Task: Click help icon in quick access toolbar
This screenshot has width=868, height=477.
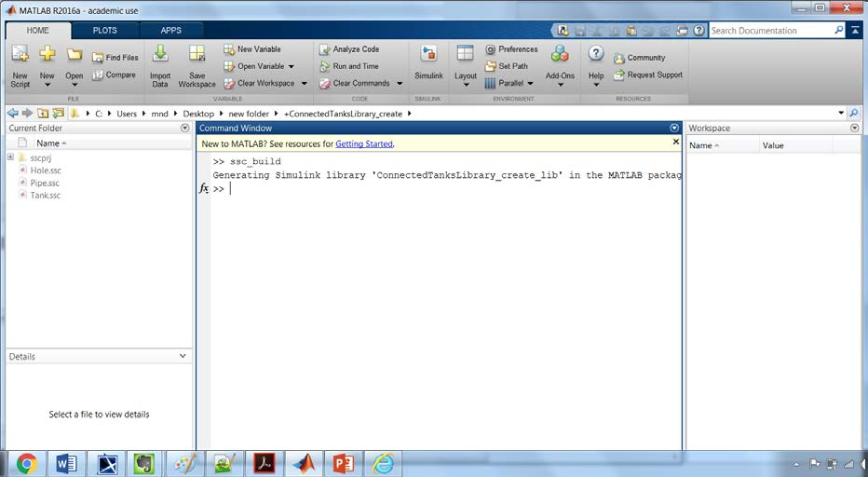Action: pos(699,31)
